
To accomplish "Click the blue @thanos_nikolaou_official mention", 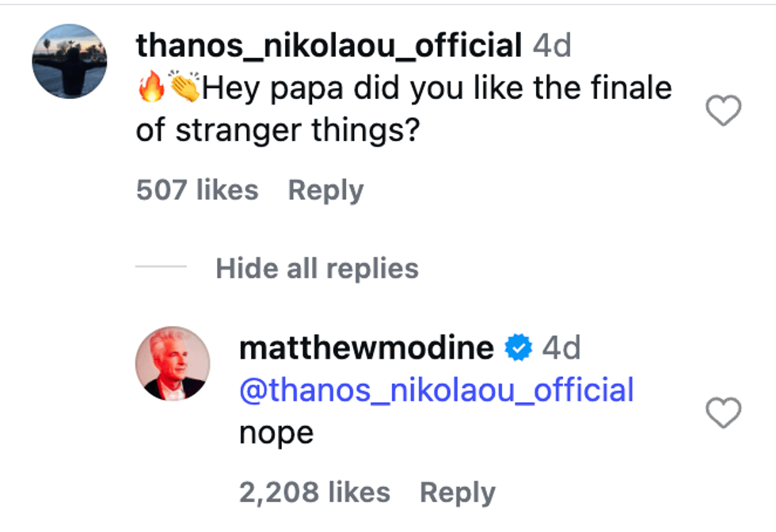I will point(436,390).
